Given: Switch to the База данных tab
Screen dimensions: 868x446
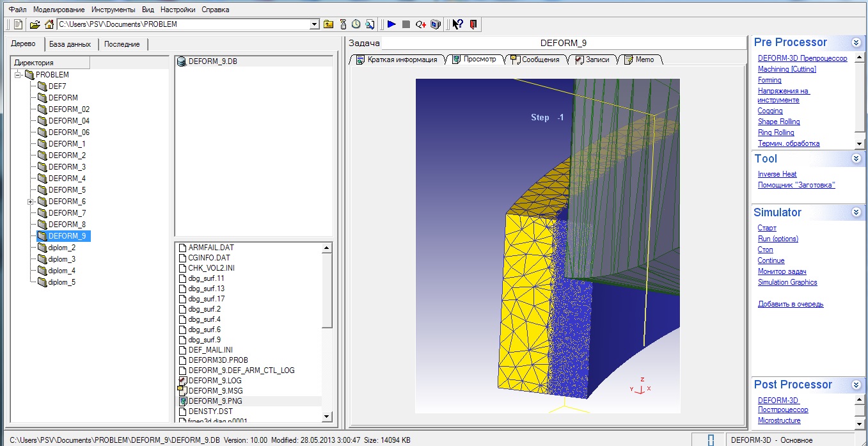Looking at the screenshot, I should (x=70, y=44).
